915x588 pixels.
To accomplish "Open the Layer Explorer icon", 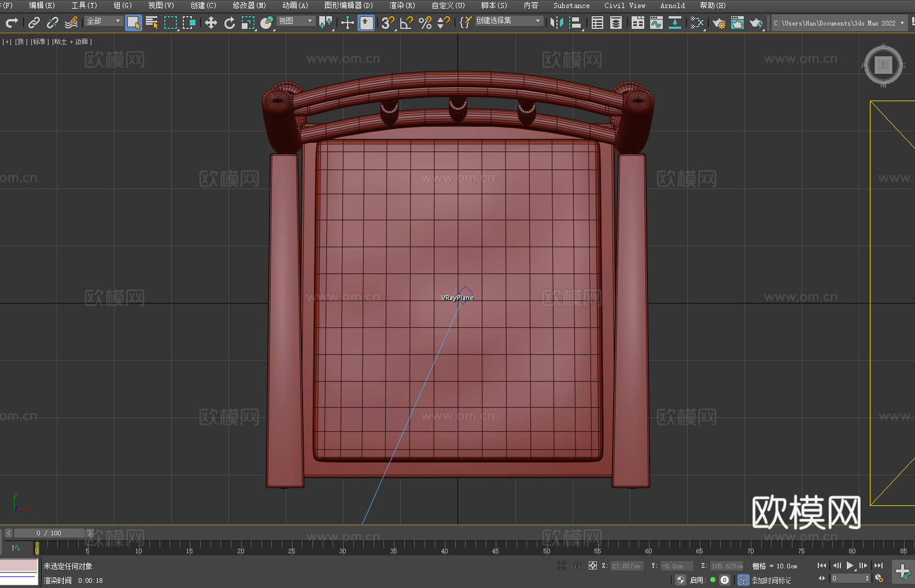I will click(x=616, y=23).
